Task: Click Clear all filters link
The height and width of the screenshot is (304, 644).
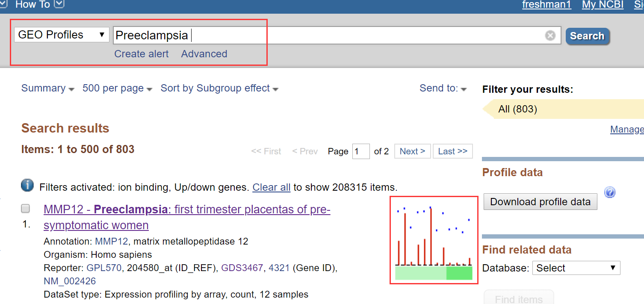Action: point(272,187)
